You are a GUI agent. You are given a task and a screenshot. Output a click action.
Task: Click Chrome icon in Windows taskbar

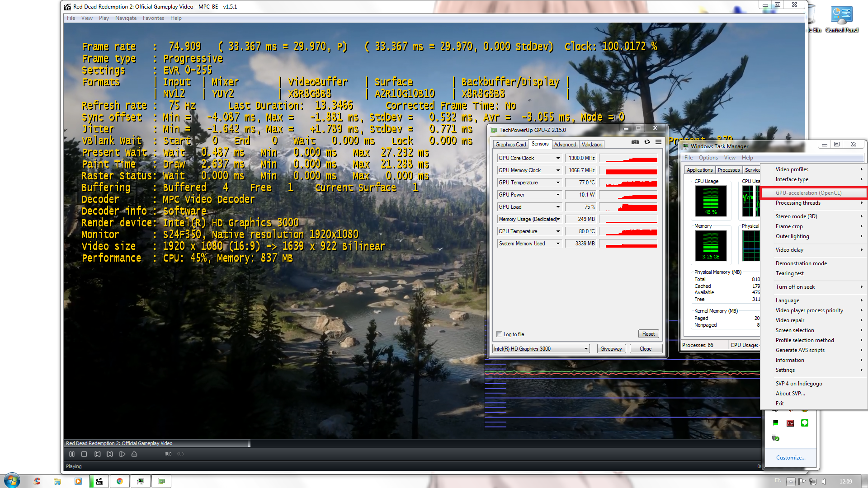(120, 481)
